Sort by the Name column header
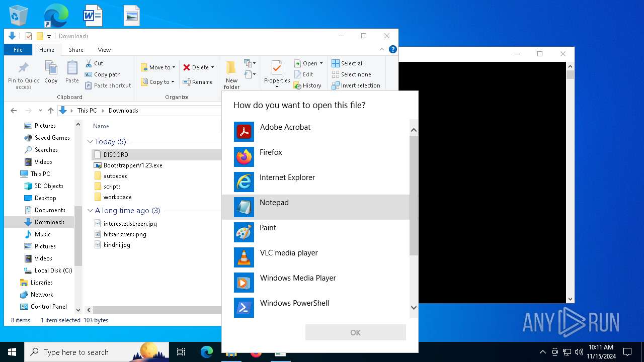The height and width of the screenshot is (362, 644). click(101, 126)
